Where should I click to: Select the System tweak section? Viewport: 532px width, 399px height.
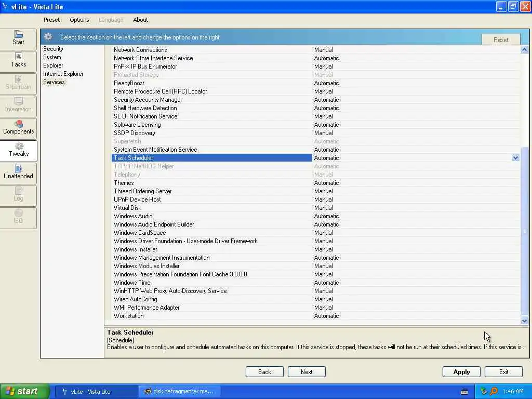point(52,57)
